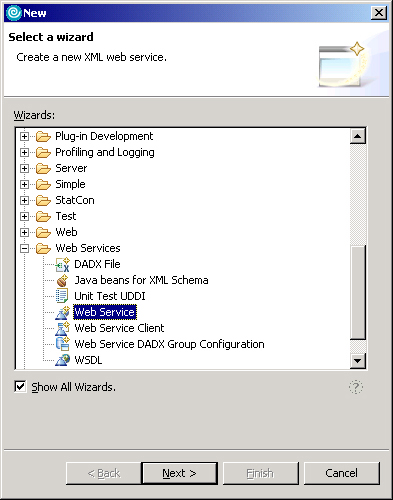The image size is (393, 500).
Task: Select the highlighted 'Web Service' entry
Action: (x=105, y=312)
